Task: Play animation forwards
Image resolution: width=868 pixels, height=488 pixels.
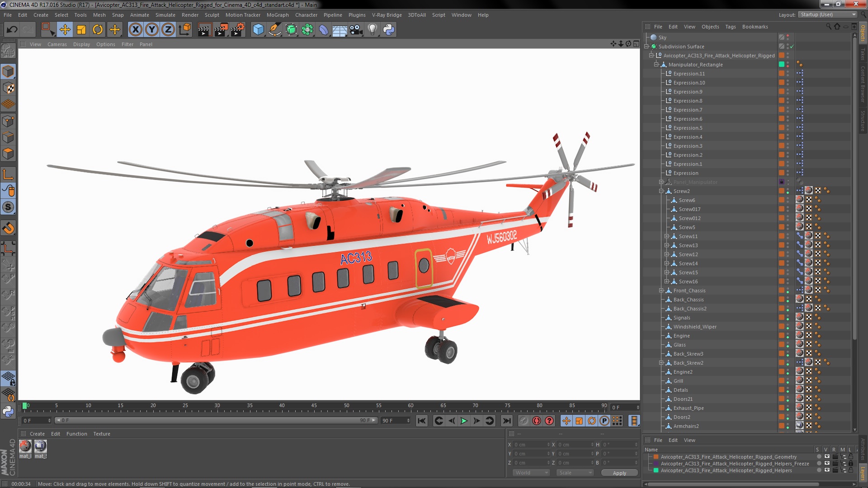Action: (x=464, y=421)
